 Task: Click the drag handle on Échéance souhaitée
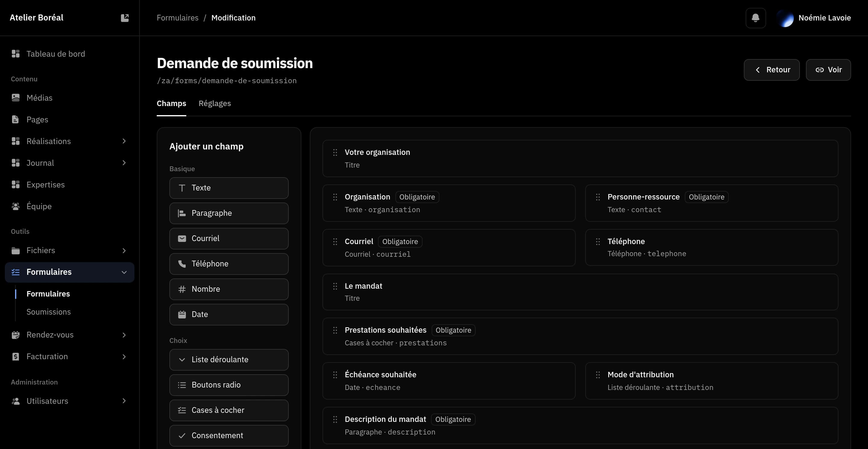click(x=335, y=375)
